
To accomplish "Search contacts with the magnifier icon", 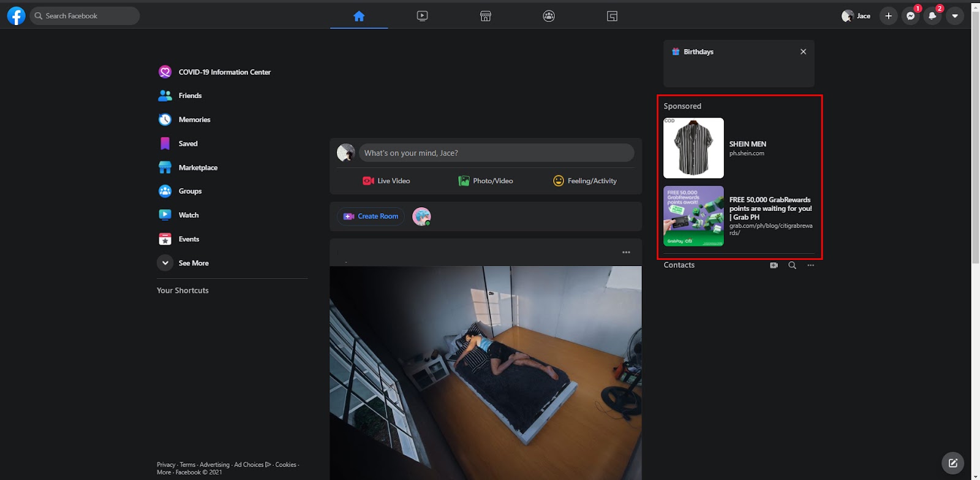I will pos(792,265).
